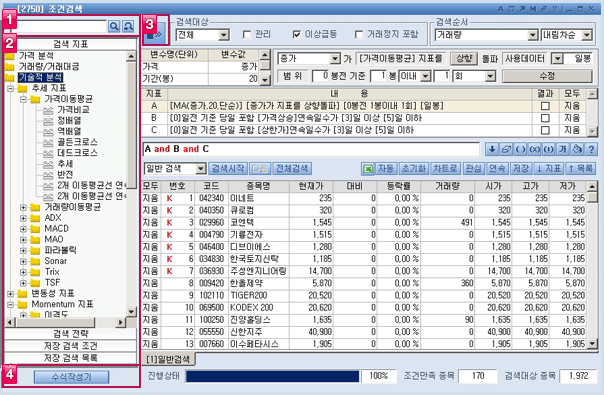The image size is (604, 395).
Task: Click the 연속 button
Action: 497,168
